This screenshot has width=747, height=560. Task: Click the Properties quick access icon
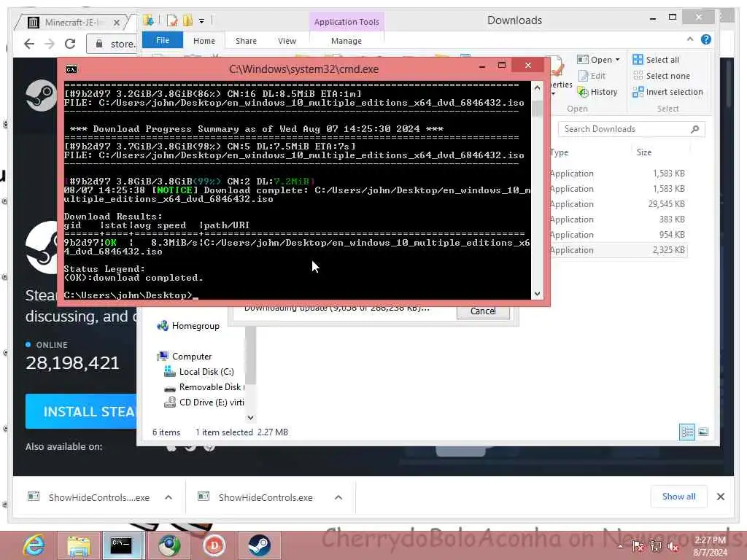[172, 20]
